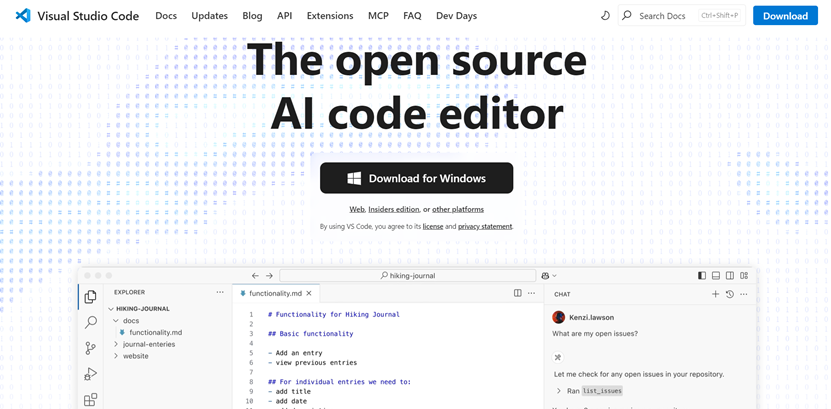Click the '- add title' line
Image resolution: width=831 pixels, height=409 pixels.
point(287,392)
